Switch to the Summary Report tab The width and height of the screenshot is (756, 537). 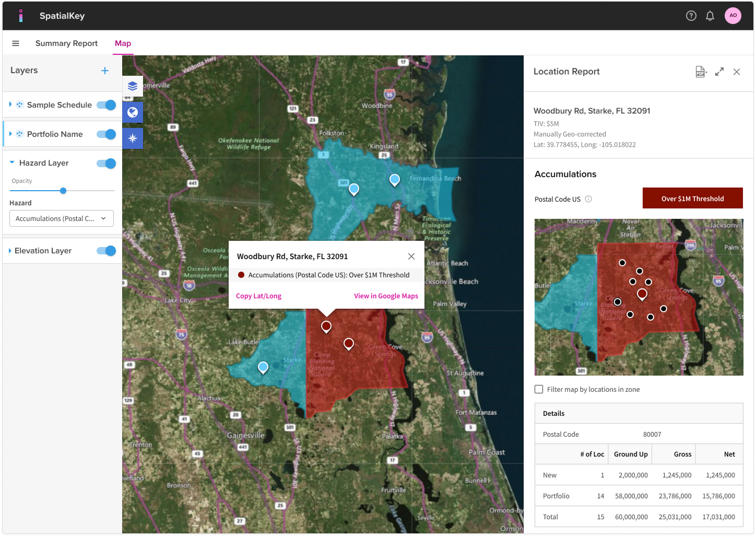66,43
